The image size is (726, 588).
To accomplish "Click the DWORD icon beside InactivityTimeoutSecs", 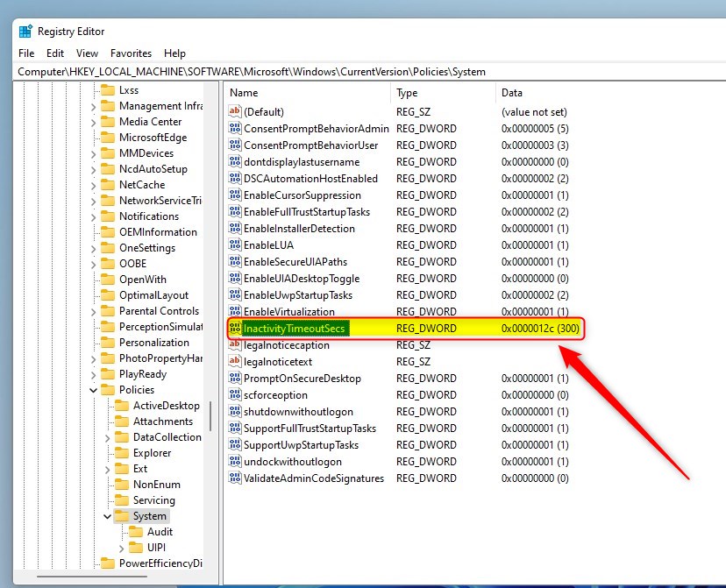I will [x=234, y=329].
